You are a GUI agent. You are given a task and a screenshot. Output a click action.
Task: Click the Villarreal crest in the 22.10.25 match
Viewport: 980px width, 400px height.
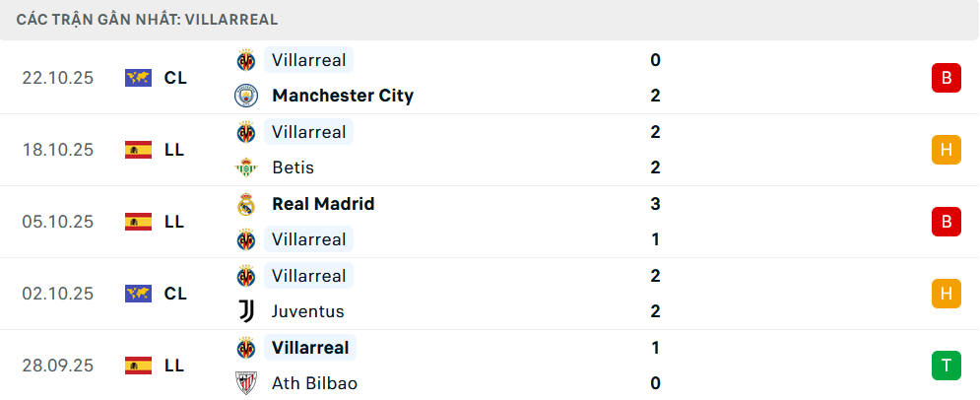[245, 60]
